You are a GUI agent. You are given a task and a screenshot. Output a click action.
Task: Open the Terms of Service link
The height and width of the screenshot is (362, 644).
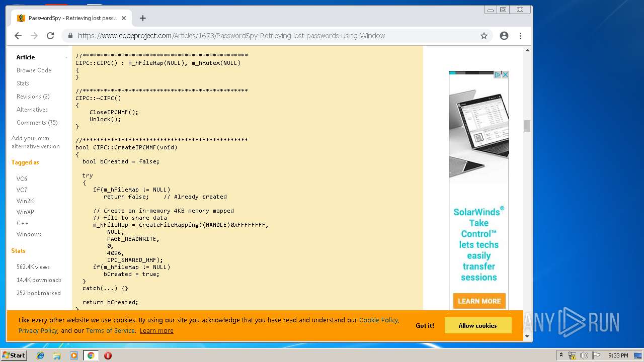(x=110, y=331)
